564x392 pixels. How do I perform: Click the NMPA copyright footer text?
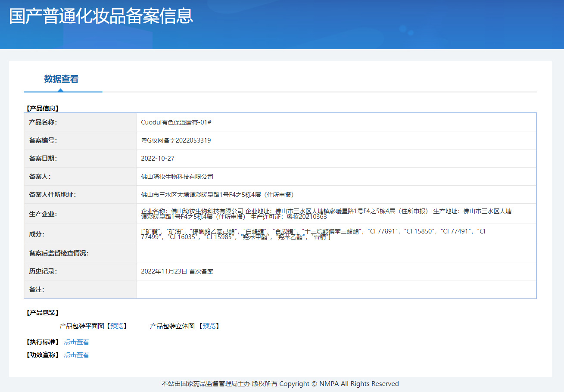(280, 384)
